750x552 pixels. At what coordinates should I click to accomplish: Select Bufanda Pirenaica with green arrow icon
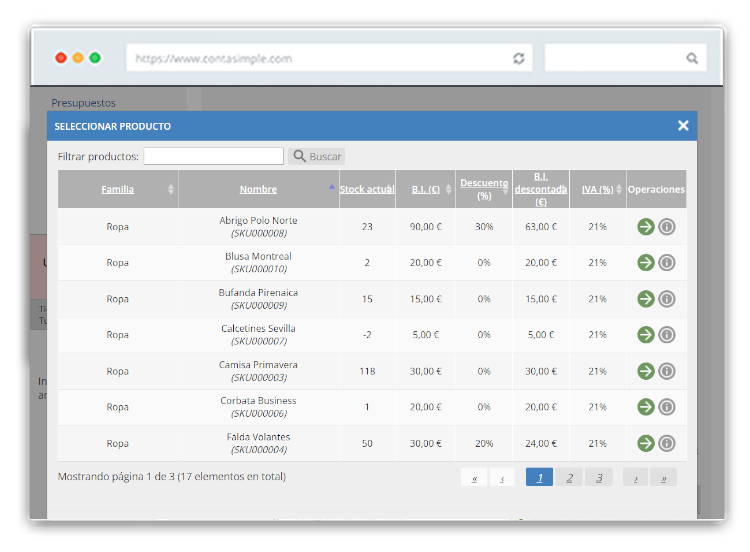pyautogui.click(x=646, y=299)
